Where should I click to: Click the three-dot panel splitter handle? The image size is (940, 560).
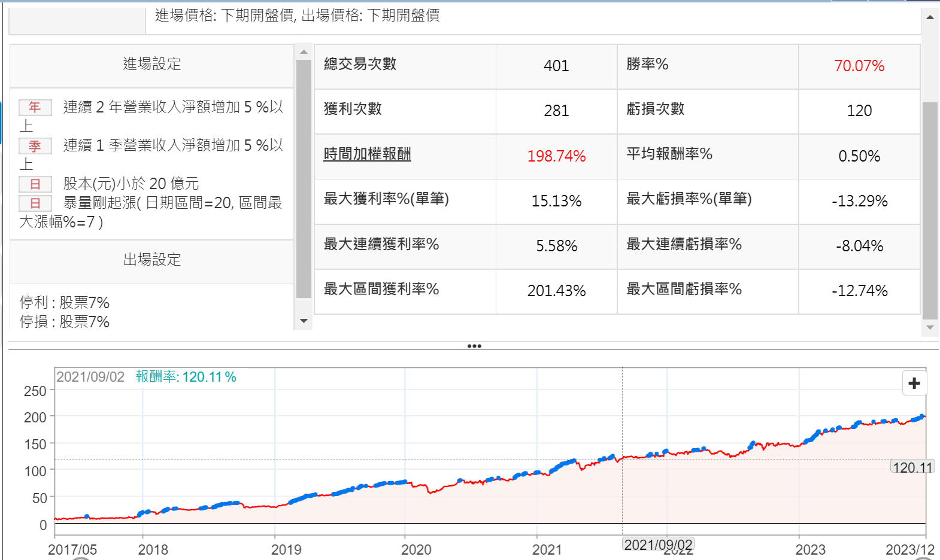coord(474,346)
